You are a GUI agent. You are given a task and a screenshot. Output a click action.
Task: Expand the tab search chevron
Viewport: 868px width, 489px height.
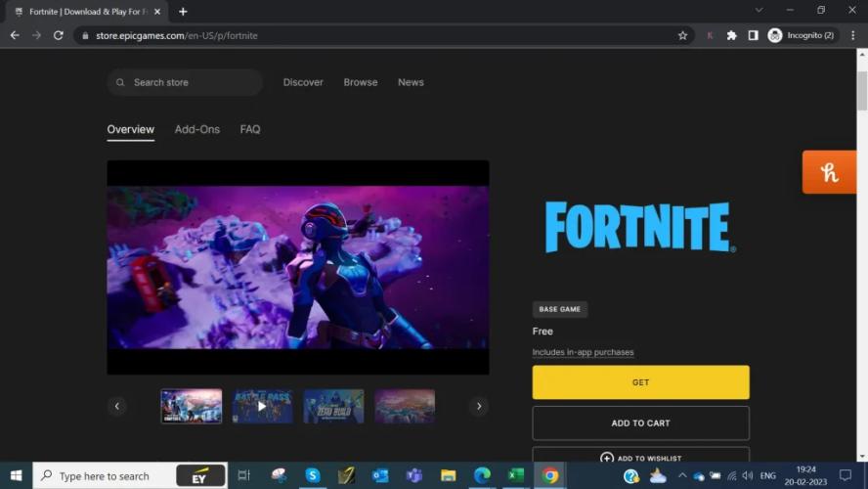[759, 10]
